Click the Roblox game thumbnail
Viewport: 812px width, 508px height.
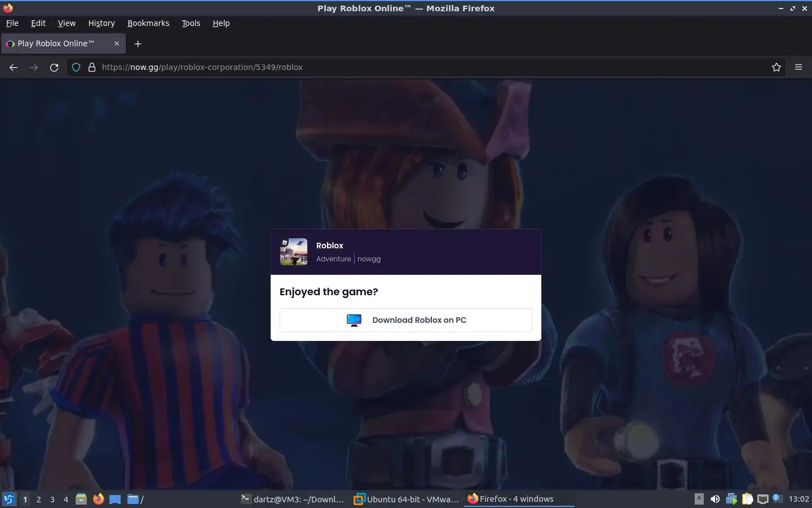pos(294,252)
